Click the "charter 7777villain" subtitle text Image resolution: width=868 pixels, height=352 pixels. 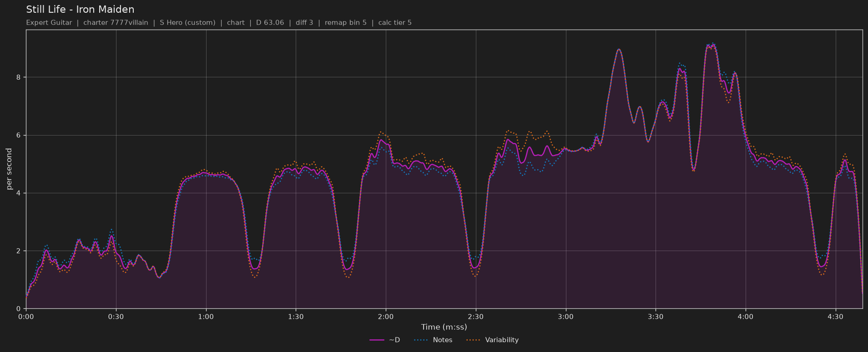pyautogui.click(x=116, y=23)
